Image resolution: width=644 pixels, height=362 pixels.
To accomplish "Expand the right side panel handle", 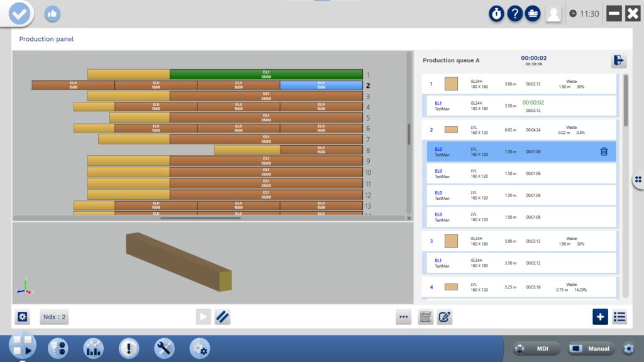I will pyautogui.click(x=638, y=180).
